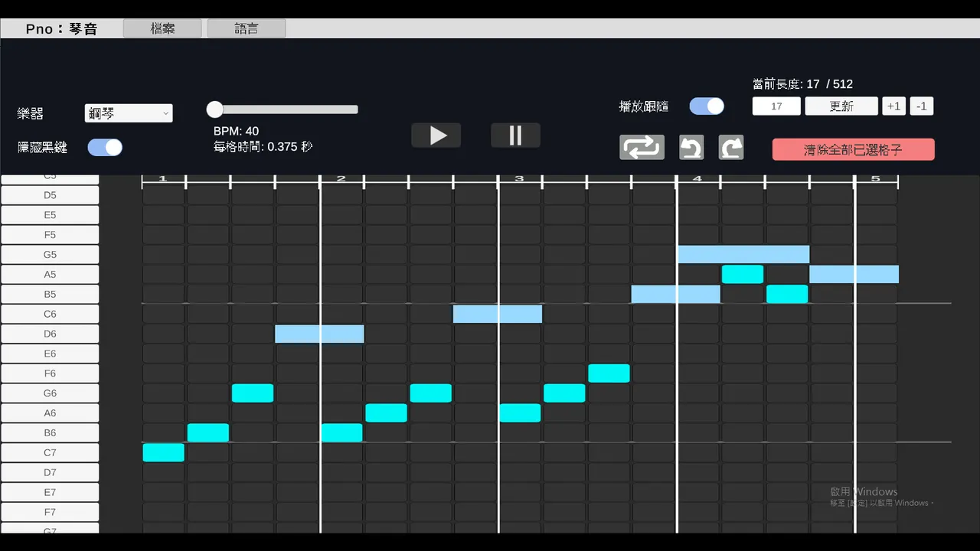Click the F6 piano key
980x551 pixels.
[x=50, y=373]
